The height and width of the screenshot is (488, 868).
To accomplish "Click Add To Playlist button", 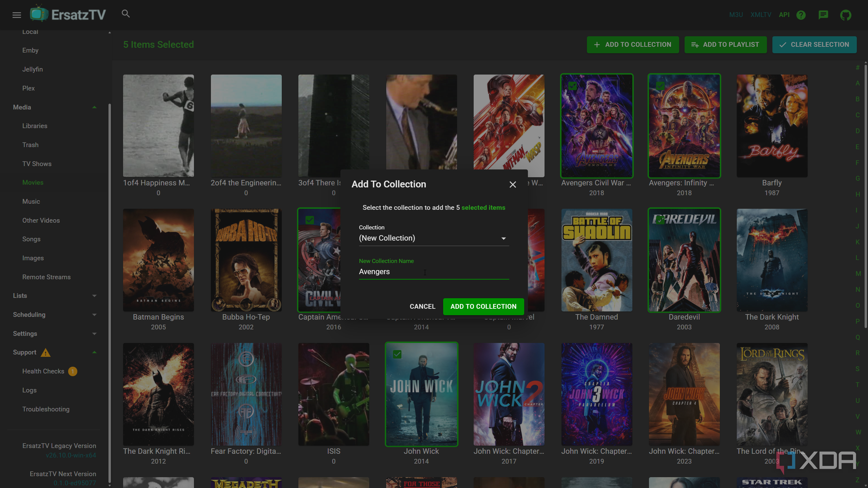I will tap(726, 45).
